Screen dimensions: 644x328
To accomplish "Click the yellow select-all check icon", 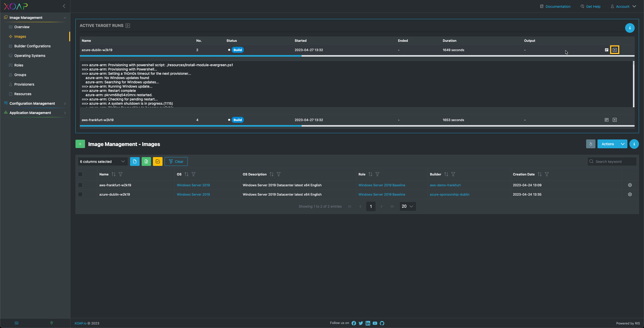I will [x=158, y=161].
